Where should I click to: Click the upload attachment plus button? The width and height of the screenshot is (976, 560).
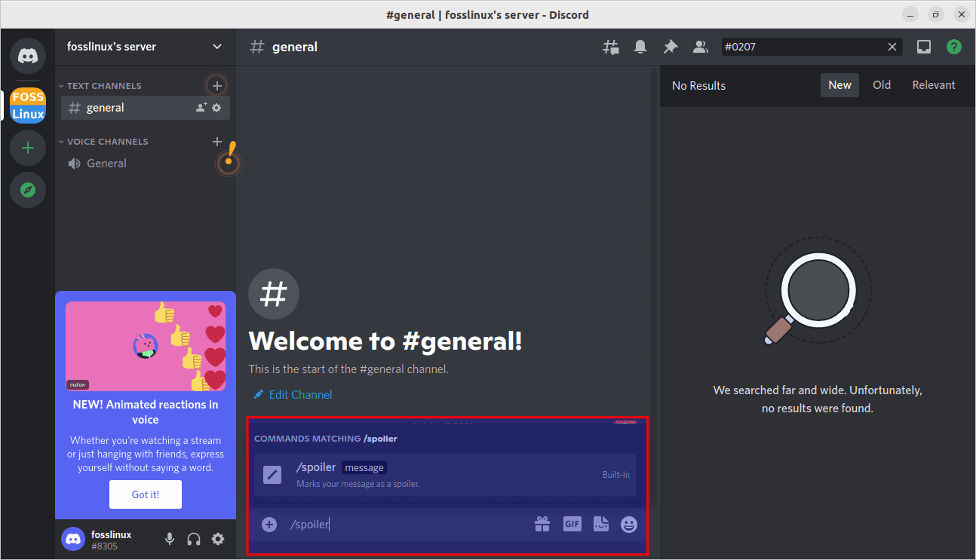point(269,524)
